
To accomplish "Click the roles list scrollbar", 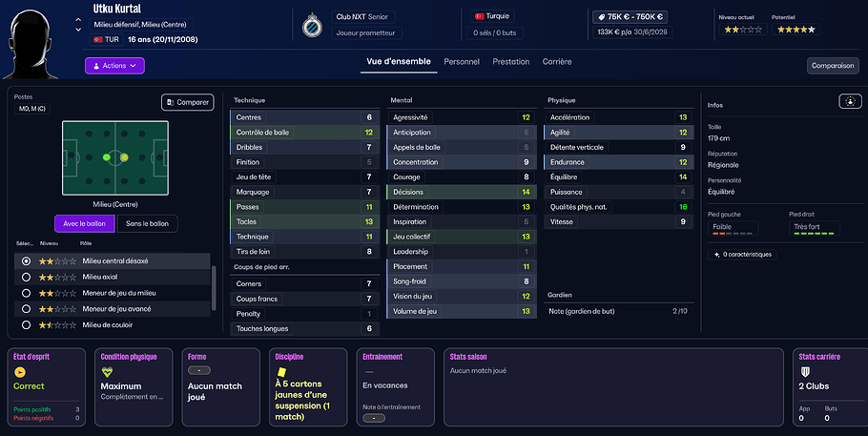I will (214, 286).
